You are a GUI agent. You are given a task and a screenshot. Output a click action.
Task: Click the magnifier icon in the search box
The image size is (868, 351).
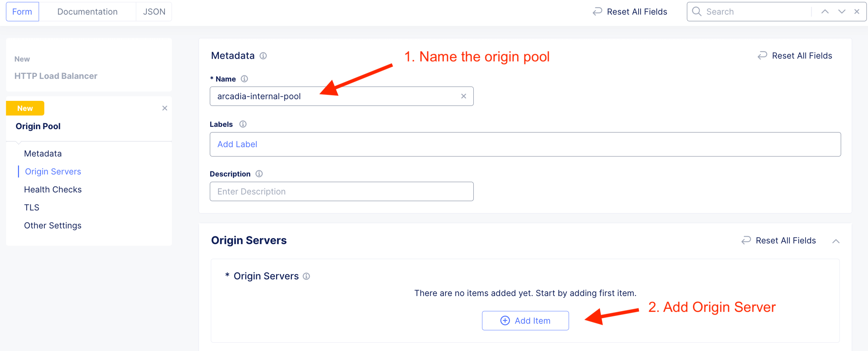[697, 11]
